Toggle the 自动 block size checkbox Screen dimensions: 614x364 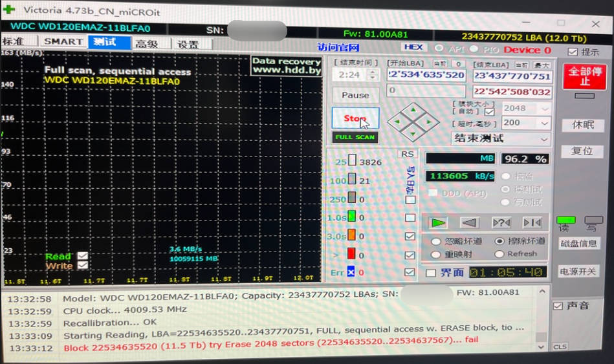coord(489,112)
